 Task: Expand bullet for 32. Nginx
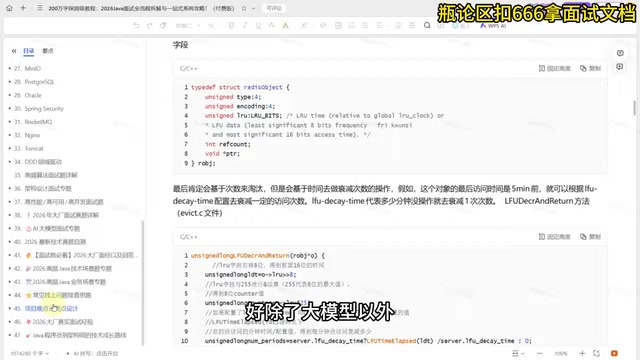[x=9, y=135]
